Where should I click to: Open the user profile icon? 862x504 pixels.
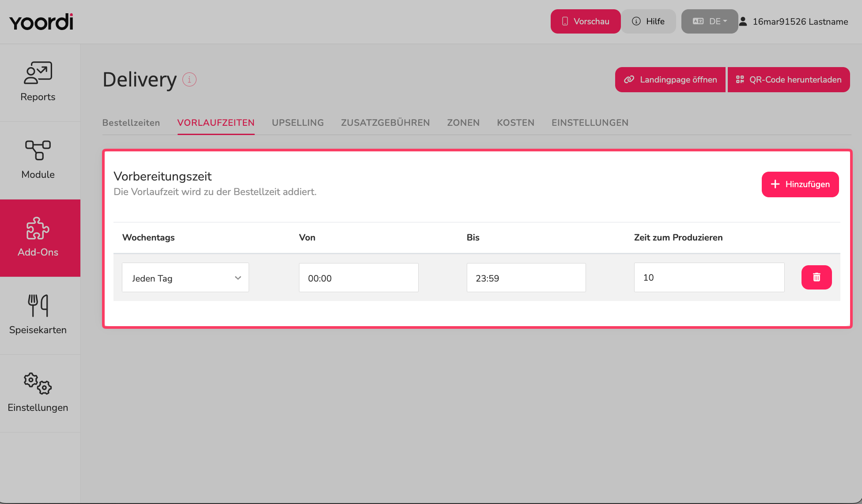pos(743,21)
